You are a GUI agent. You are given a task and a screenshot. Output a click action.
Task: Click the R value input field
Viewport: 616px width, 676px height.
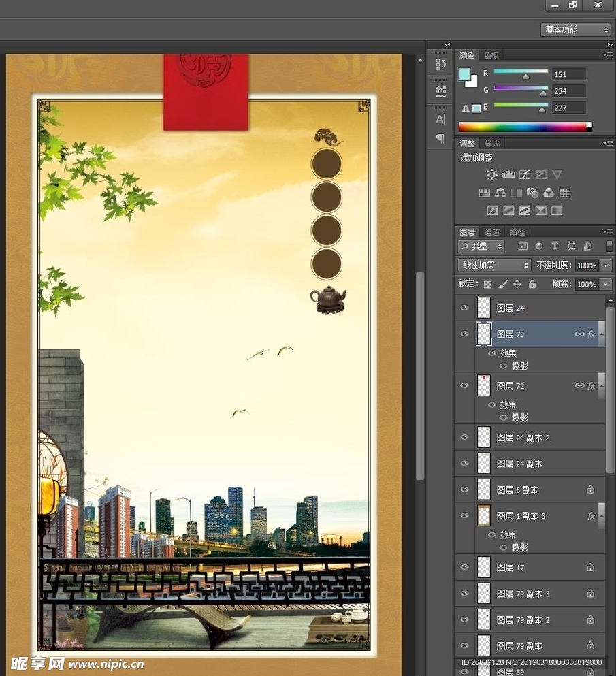coord(569,74)
